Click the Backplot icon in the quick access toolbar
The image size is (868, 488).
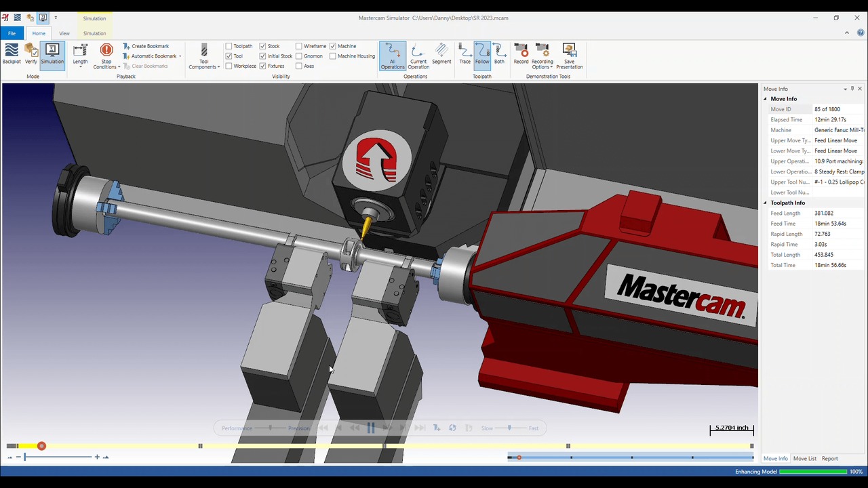click(x=18, y=18)
